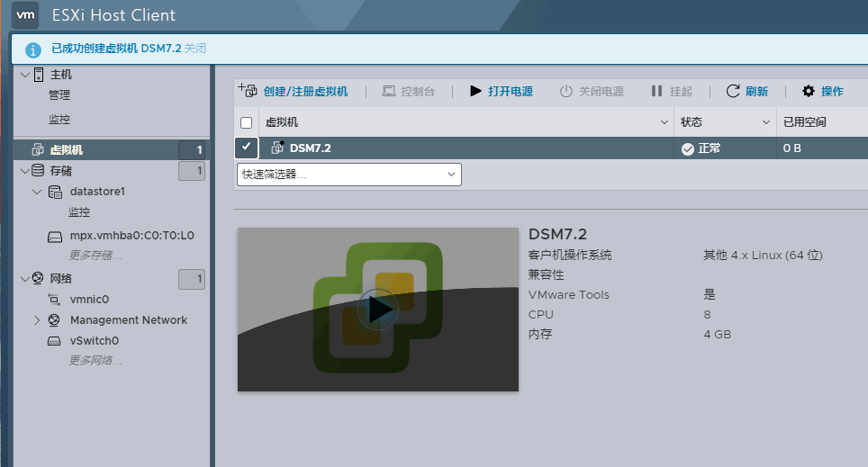Select 虚拟机 in the navigator
The image size is (868, 467).
pyautogui.click(x=66, y=149)
